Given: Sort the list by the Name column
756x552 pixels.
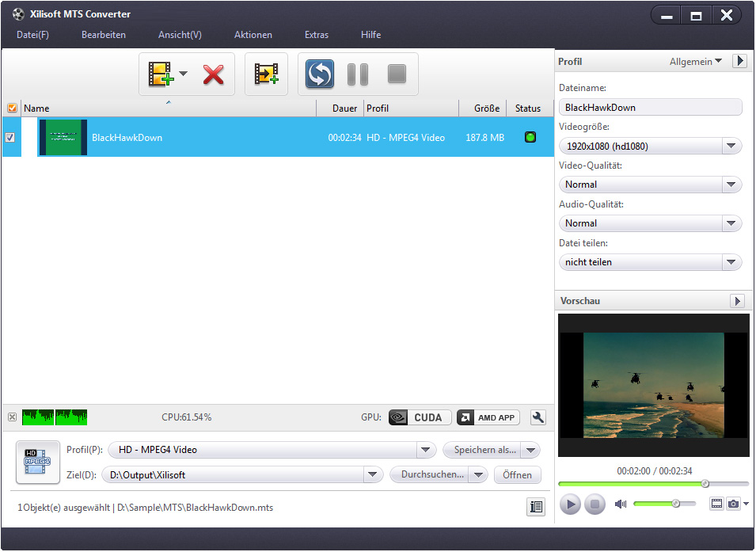Looking at the screenshot, I should [x=169, y=108].
